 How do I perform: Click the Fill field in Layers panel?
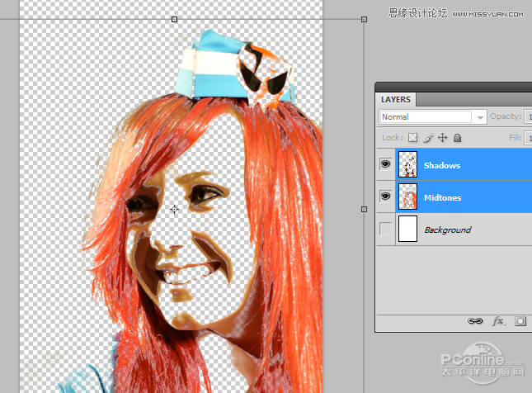528,138
